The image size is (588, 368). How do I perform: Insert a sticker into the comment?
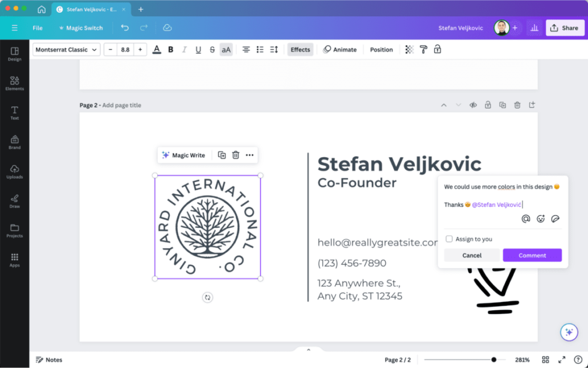point(555,218)
